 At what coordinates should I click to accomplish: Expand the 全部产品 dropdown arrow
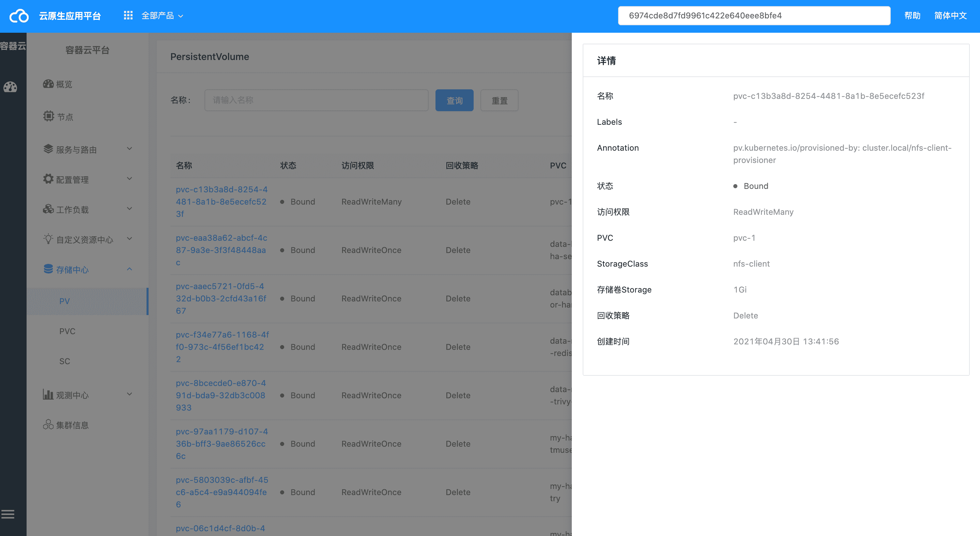pyautogui.click(x=181, y=16)
